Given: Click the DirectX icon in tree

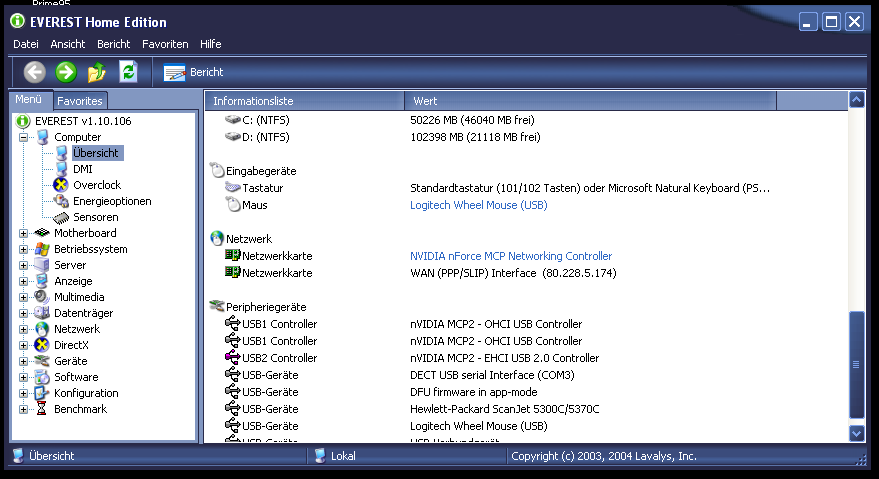Looking at the screenshot, I should [x=42, y=345].
